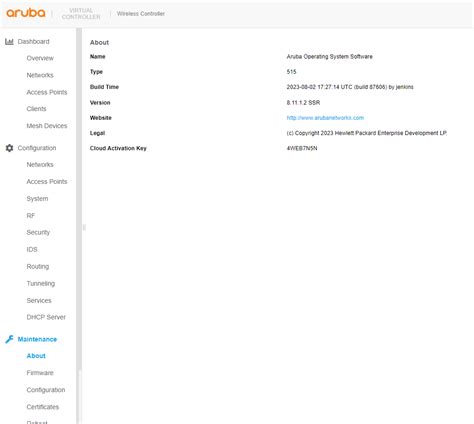The image size is (474, 424).
Task: Click the Wireless Controller name in header
Action: click(x=141, y=14)
